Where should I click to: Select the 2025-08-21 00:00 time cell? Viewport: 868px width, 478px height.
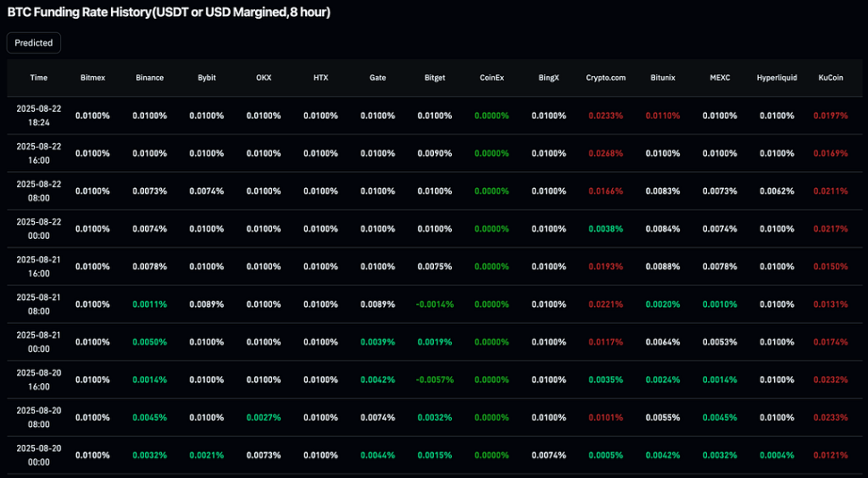39,342
